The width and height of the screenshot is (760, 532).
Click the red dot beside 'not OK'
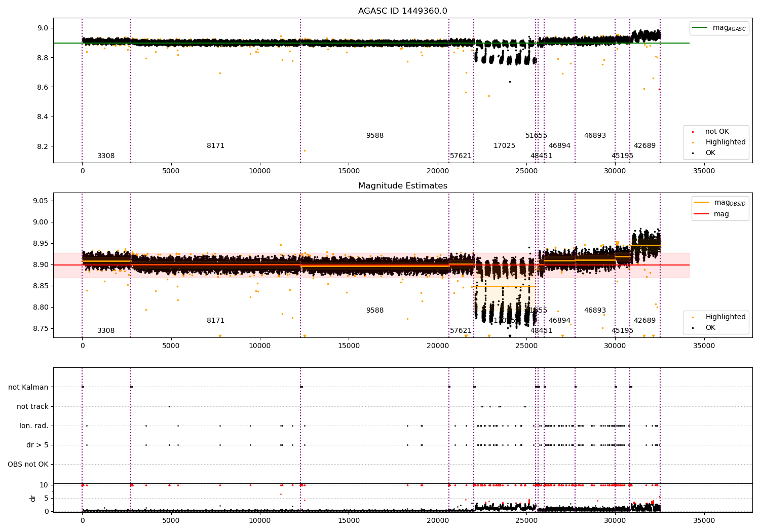point(693,132)
